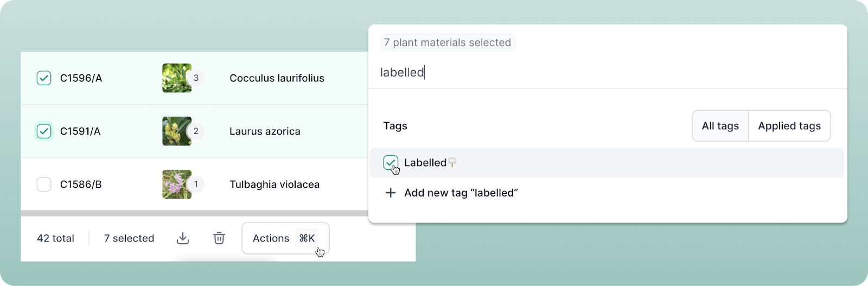Screen dimensions: 868x286
Task: Click plus icon to add new tag
Action: (390, 193)
